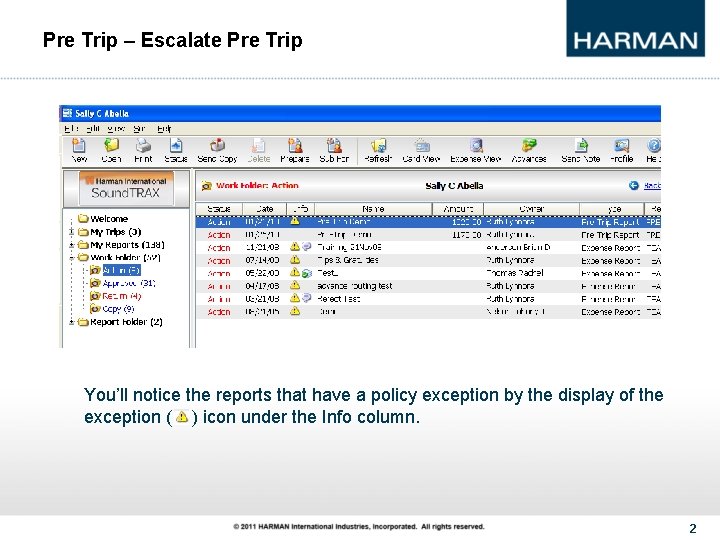Viewport: 720px width, 540px height.
Task: Sort by the Status column header
Action: coord(219,209)
